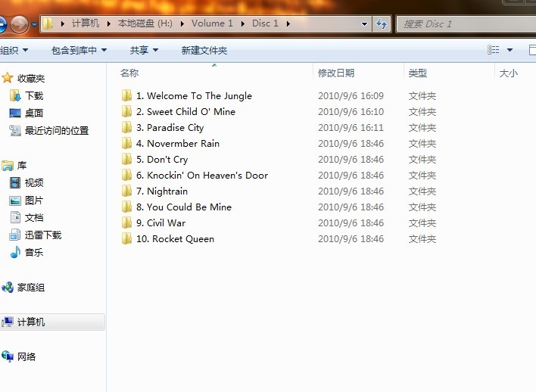The width and height of the screenshot is (536, 392).
Task: Select the 音乐 label under Libraries
Action: (34, 252)
